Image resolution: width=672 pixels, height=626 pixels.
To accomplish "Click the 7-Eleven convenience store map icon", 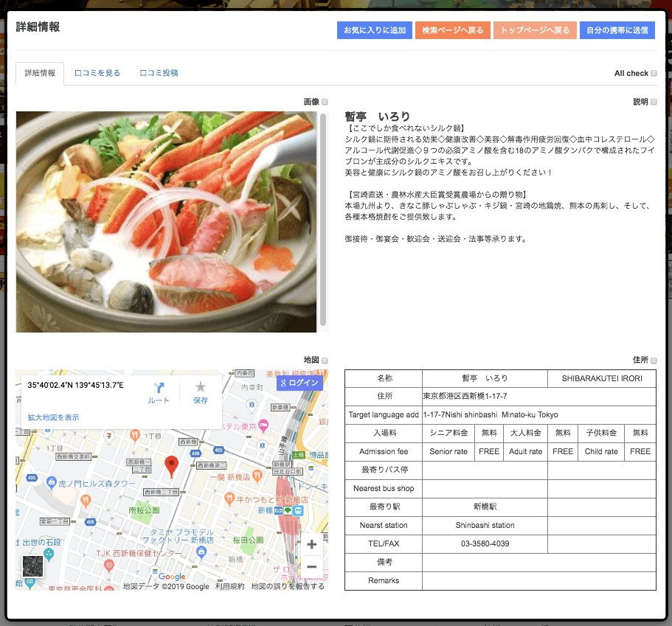I will pyautogui.click(x=108, y=436).
